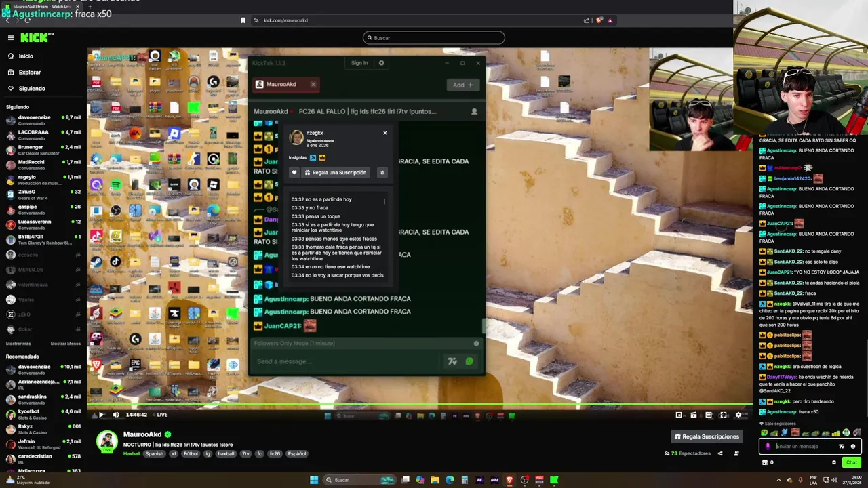This screenshot has width=868, height=488.
Task: Open Windows Start button on taskbar
Action: click(314, 480)
